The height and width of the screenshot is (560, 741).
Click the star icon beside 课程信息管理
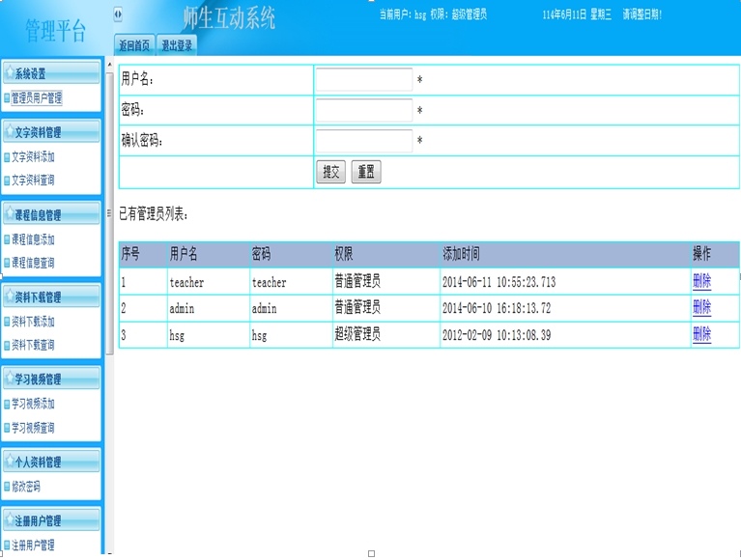[9, 214]
